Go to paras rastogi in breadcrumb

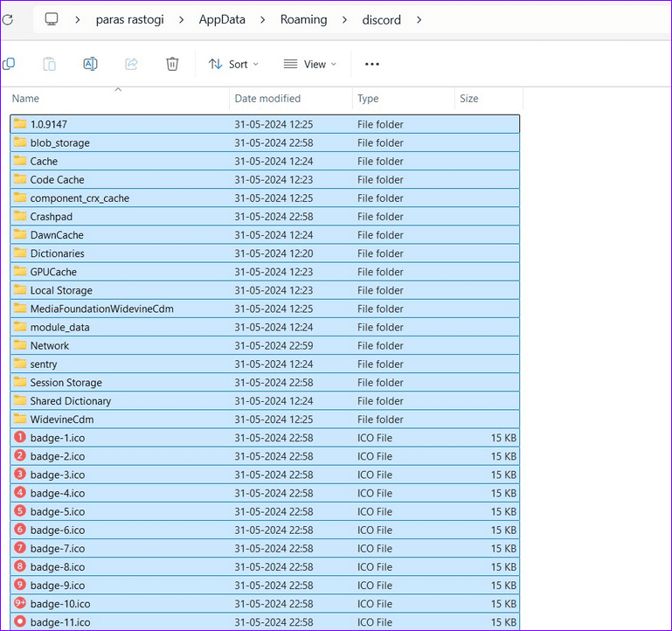[130, 20]
